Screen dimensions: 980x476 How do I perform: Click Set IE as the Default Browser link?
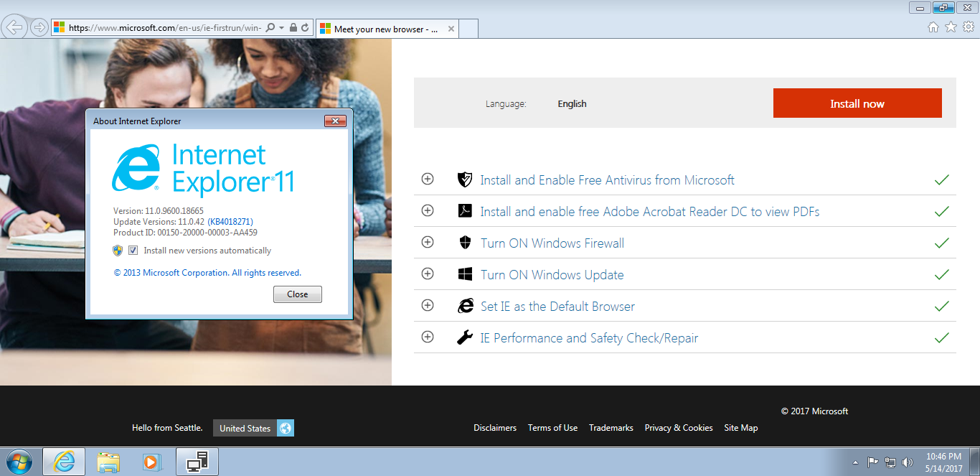click(x=557, y=307)
